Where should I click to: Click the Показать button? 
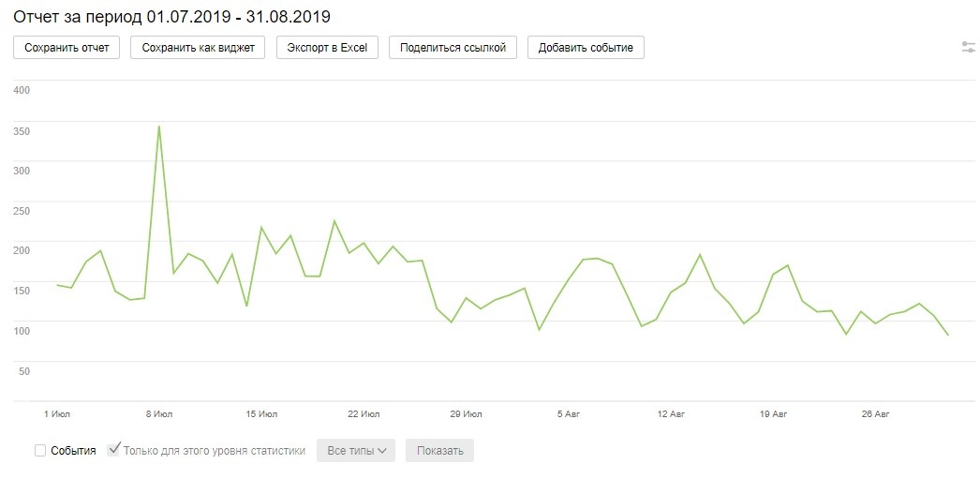[440, 450]
